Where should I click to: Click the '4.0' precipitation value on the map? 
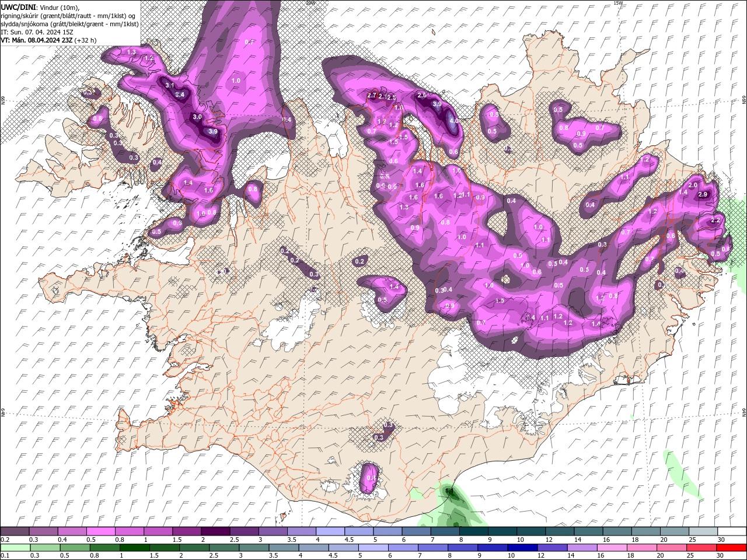(x=454, y=121)
